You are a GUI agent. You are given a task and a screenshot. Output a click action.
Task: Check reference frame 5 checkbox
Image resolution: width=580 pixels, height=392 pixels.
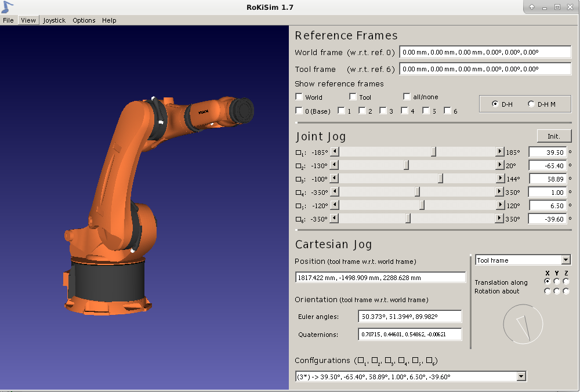(426, 110)
